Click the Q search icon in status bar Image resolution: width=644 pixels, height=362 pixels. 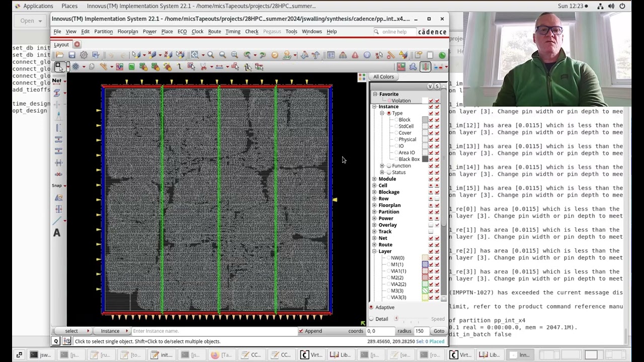pos(56,341)
